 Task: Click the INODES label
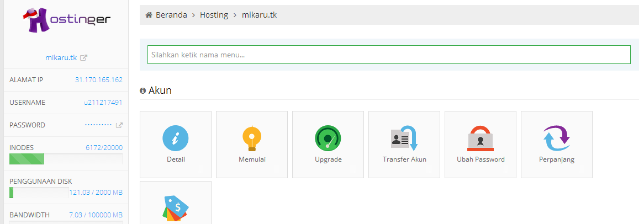coord(22,148)
